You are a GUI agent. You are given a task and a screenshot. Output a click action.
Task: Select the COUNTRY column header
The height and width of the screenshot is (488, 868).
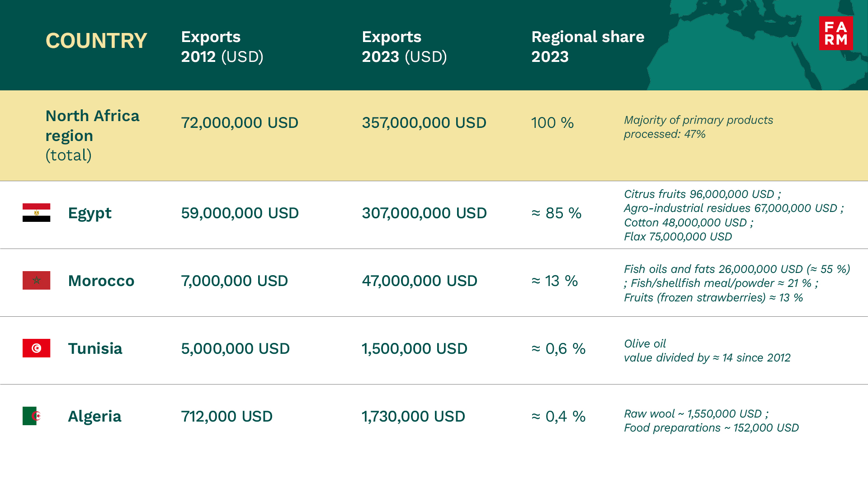(x=96, y=41)
